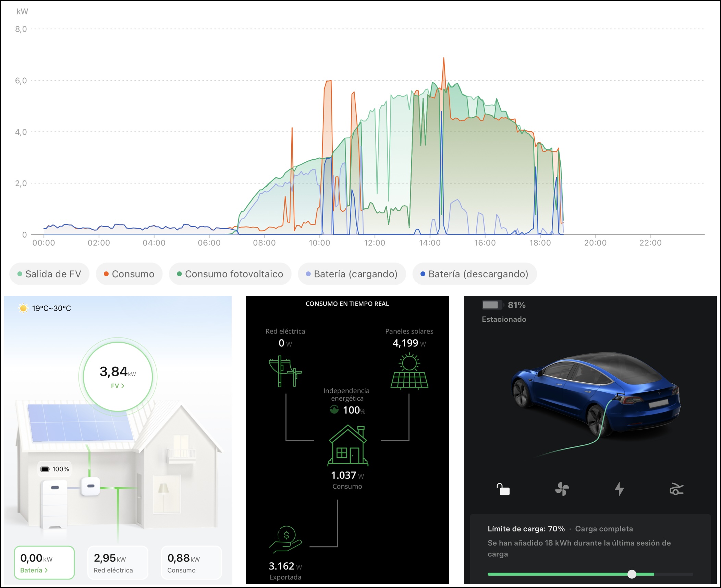Open the Consumo 0,88 kW card
The height and width of the screenshot is (588, 721).
coord(191,562)
